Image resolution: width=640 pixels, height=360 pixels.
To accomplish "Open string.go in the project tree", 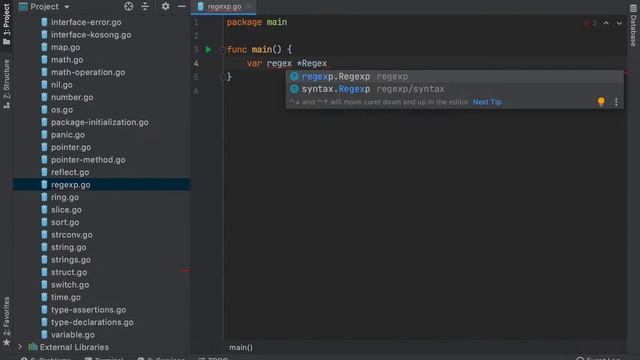I will click(68, 247).
